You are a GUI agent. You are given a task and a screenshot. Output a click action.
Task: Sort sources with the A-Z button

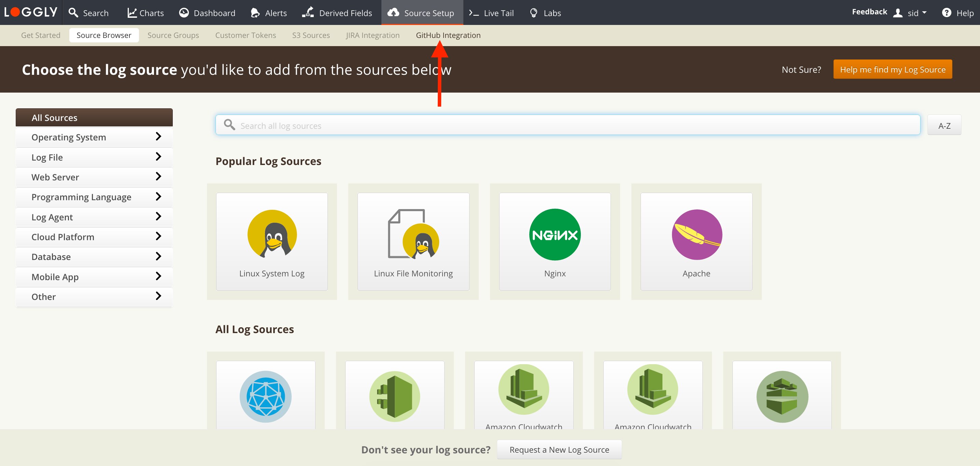(x=944, y=126)
